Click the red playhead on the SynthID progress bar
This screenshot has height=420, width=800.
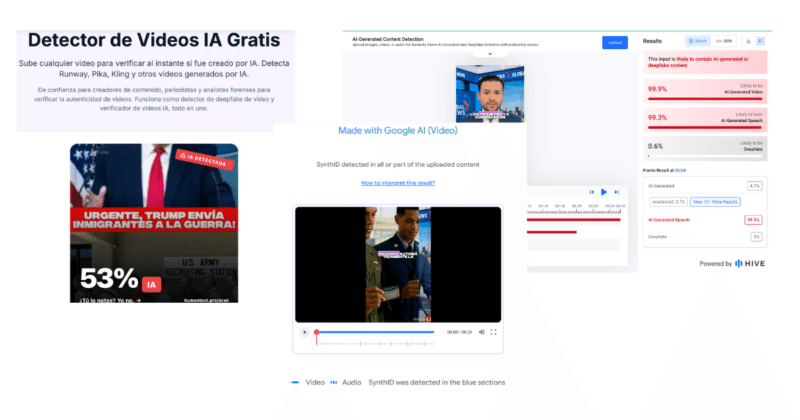(317, 332)
